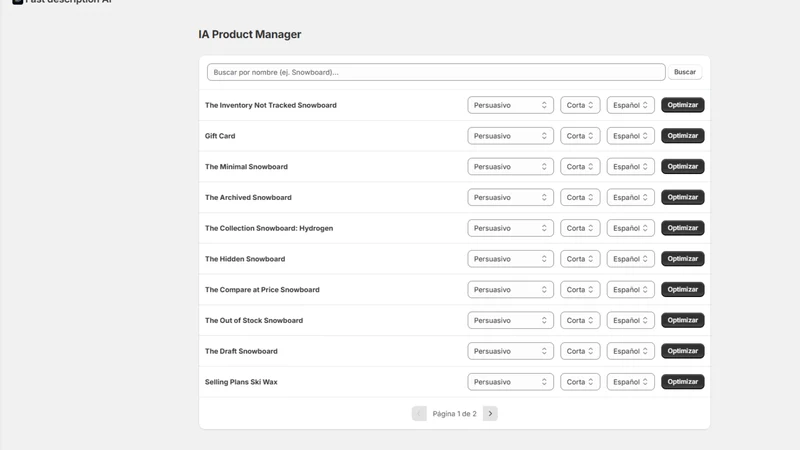This screenshot has height=450, width=800.
Task: Click the "The Inventory Not Tracked Snowboard" product name
Action: 270,105
